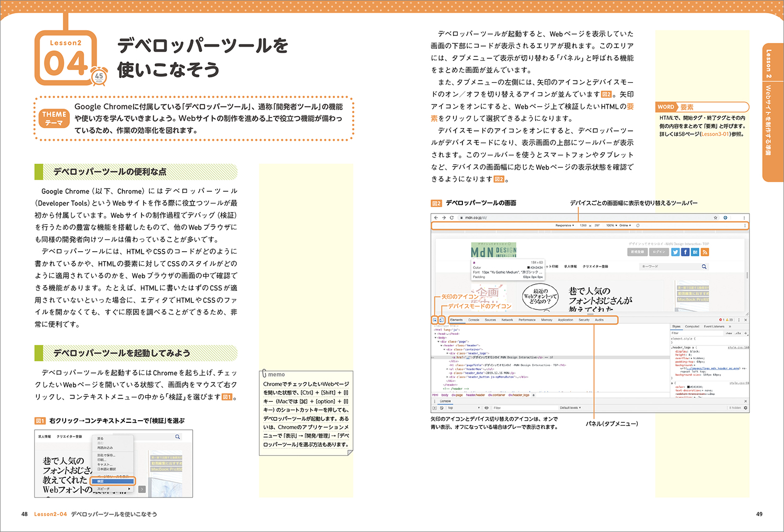Click the Facebook icon on the webpage
Image resolution: width=784 pixels, height=532 pixels.
coord(685,252)
